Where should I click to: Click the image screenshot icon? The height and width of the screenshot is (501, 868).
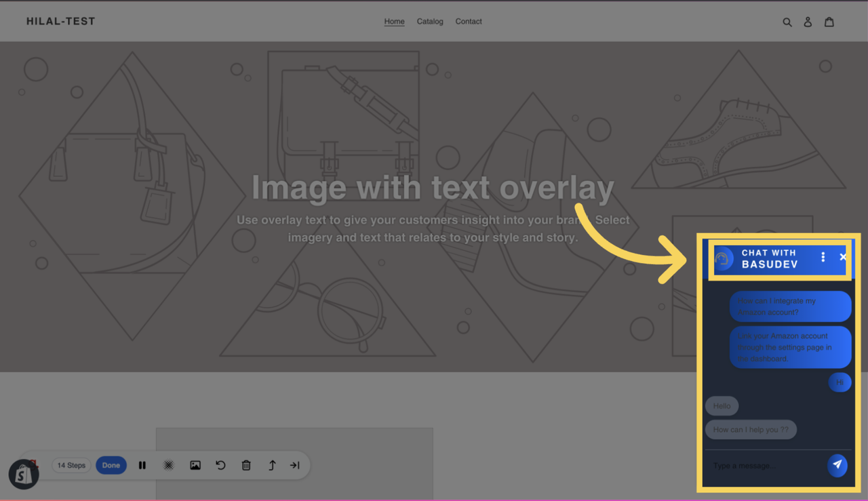pyautogui.click(x=195, y=465)
